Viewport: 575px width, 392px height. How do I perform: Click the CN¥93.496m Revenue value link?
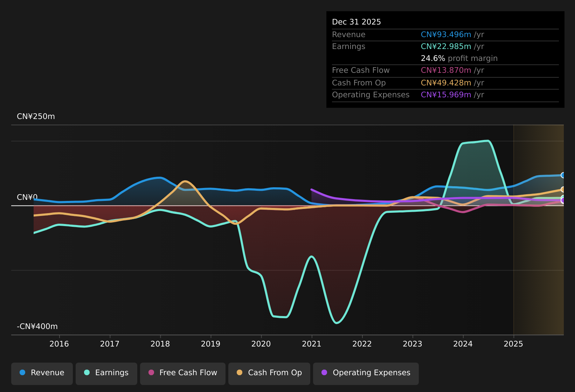tap(445, 34)
